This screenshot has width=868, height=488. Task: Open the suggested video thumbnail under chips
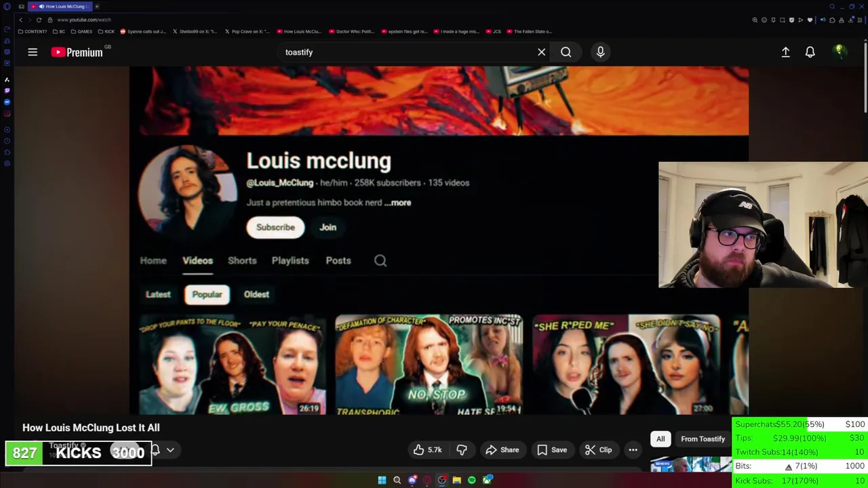[690, 465]
